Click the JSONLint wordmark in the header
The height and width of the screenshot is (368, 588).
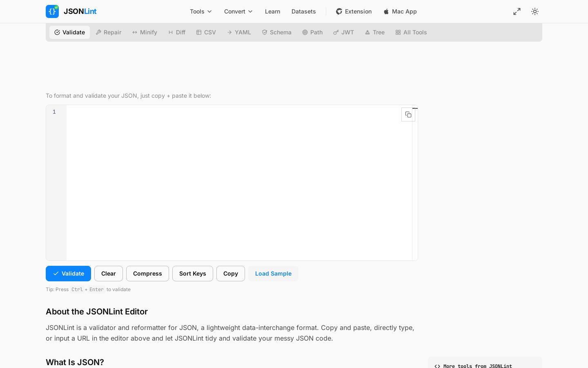click(x=80, y=11)
